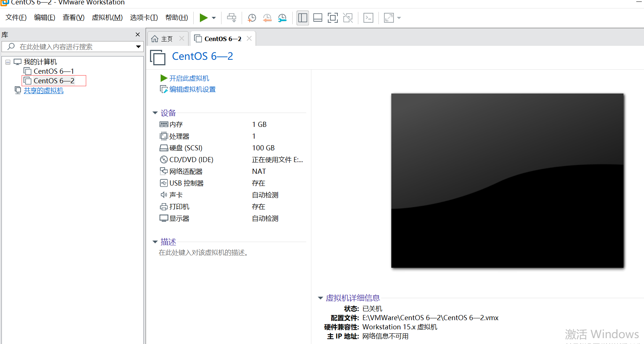Select CentOS 6—2 in the library
644x344 pixels.
tap(54, 81)
